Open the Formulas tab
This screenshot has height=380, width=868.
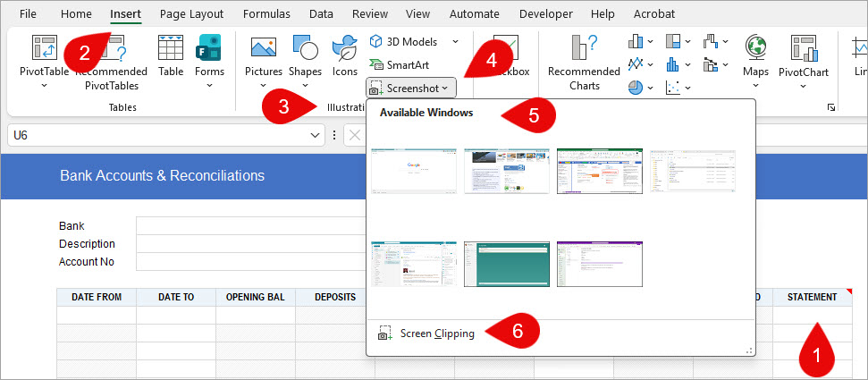pos(267,14)
